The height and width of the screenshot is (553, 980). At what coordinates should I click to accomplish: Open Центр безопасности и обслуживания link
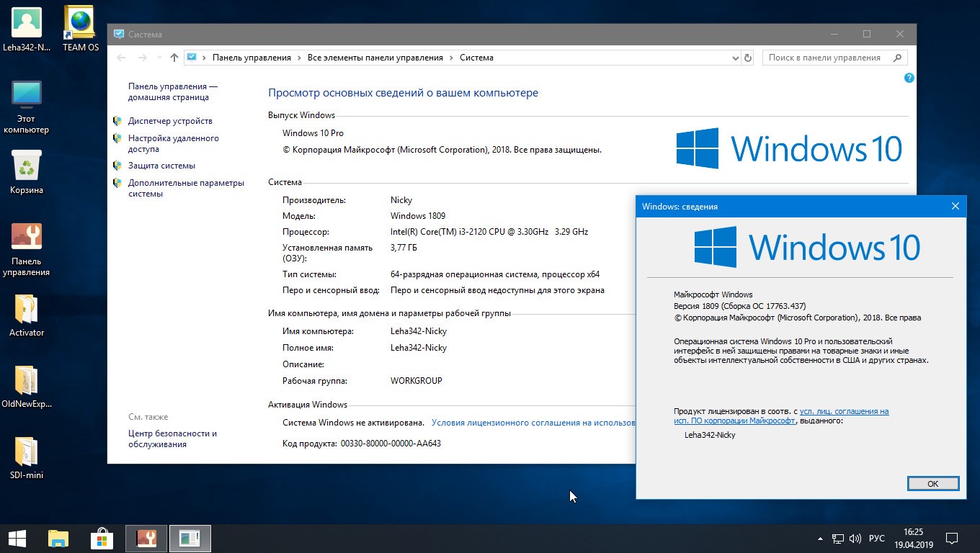pos(172,439)
